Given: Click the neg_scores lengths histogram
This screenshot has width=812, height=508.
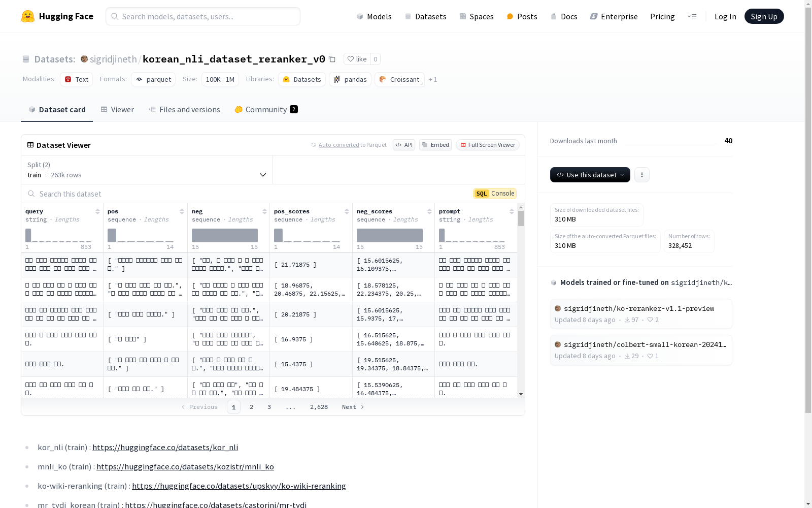Looking at the screenshot, I should (x=390, y=235).
